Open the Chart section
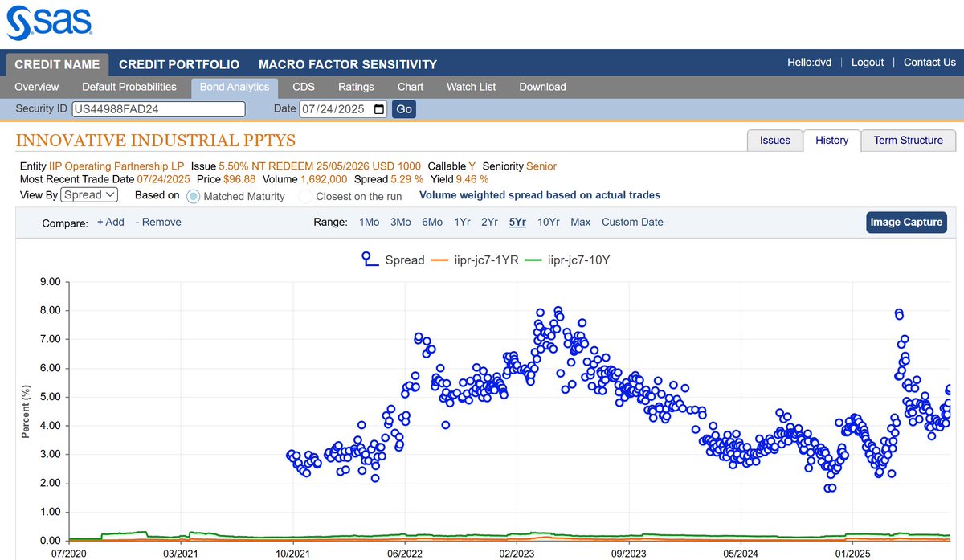The width and height of the screenshot is (964, 560). pos(411,87)
